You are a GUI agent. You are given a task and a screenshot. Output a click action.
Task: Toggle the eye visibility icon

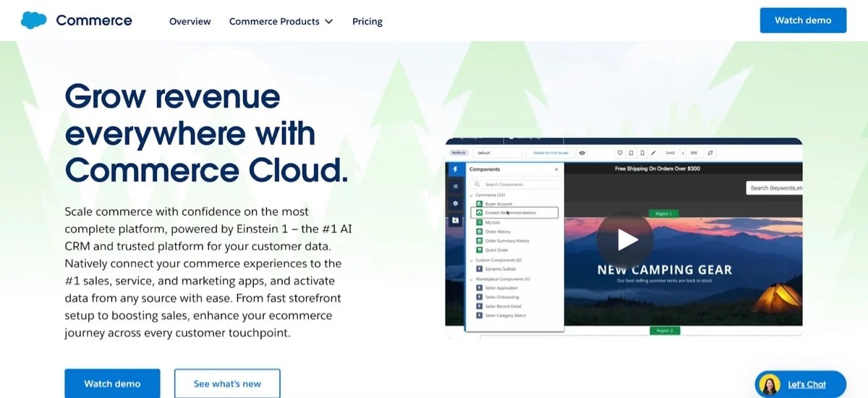pos(582,153)
